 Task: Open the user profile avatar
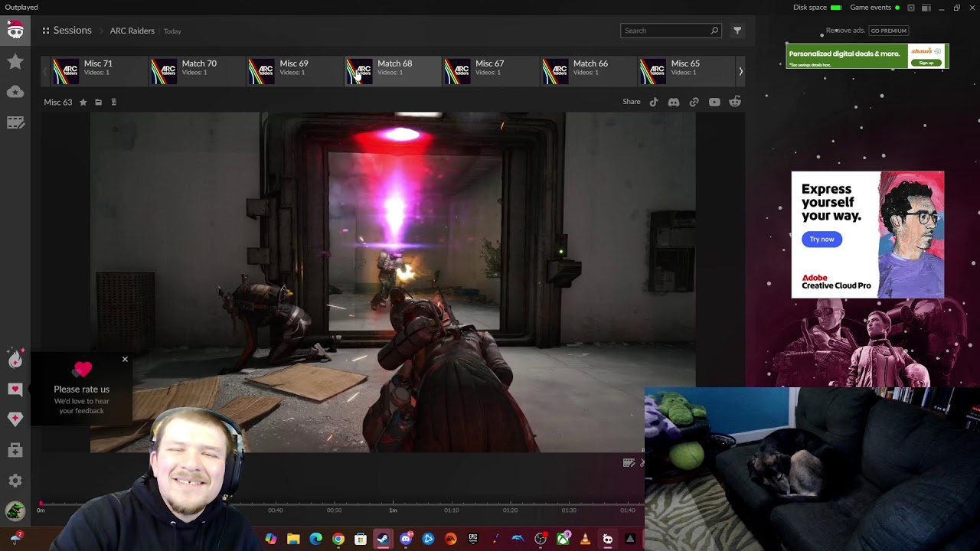tap(15, 510)
